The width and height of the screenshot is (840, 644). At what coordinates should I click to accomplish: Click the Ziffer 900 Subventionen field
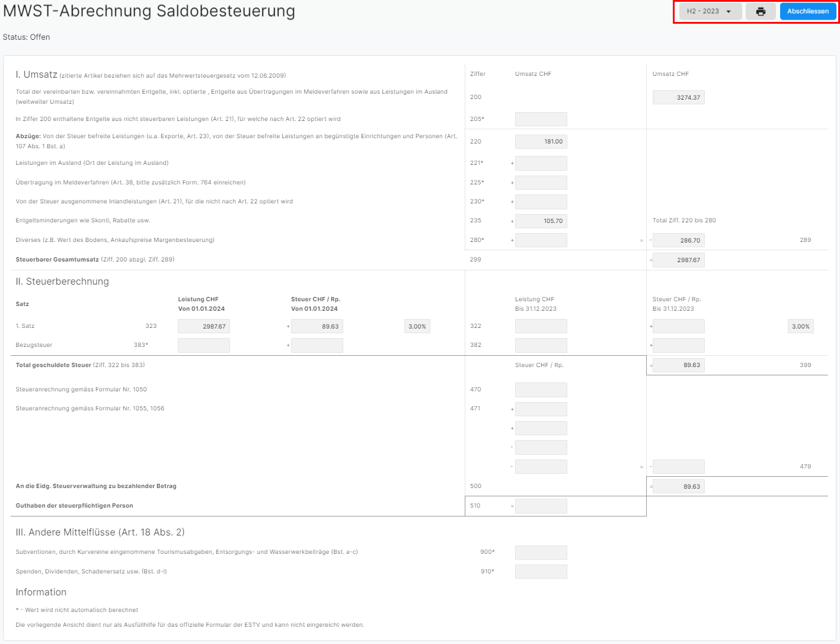click(541, 553)
